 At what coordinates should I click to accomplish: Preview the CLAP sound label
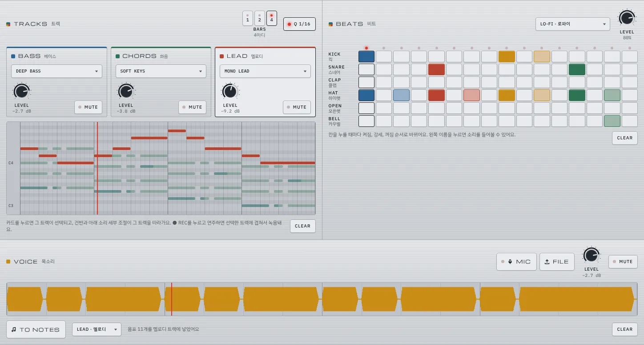click(335, 82)
